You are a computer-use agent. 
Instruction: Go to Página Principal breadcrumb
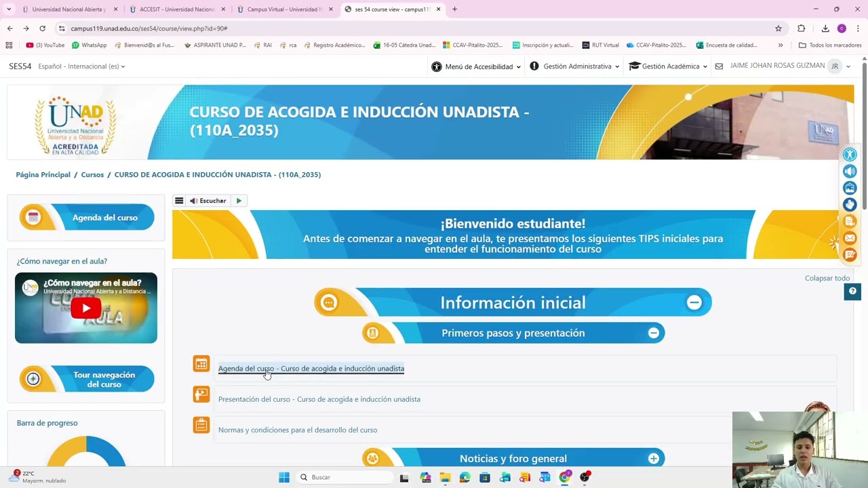pyautogui.click(x=43, y=175)
